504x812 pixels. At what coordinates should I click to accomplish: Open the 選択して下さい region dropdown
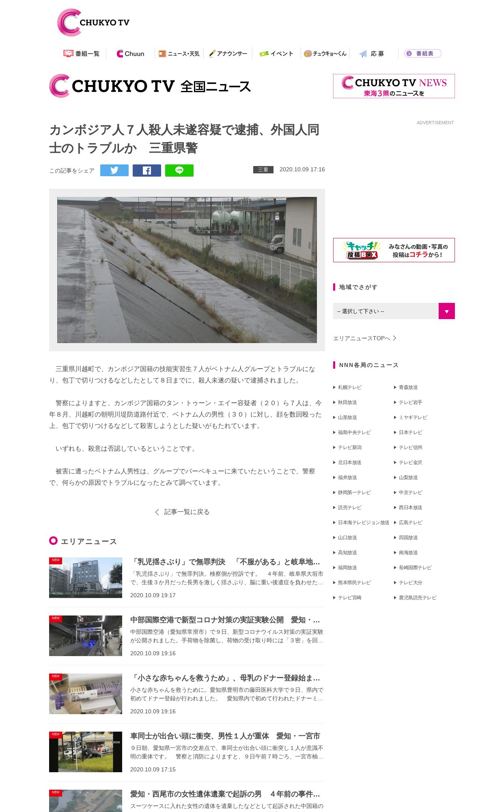coord(394,311)
